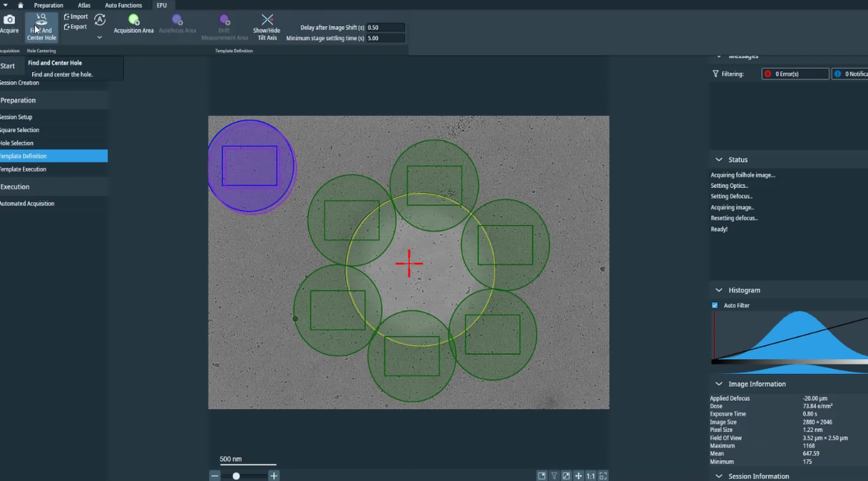
Task: Collapse the Status section
Action: click(719, 160)
